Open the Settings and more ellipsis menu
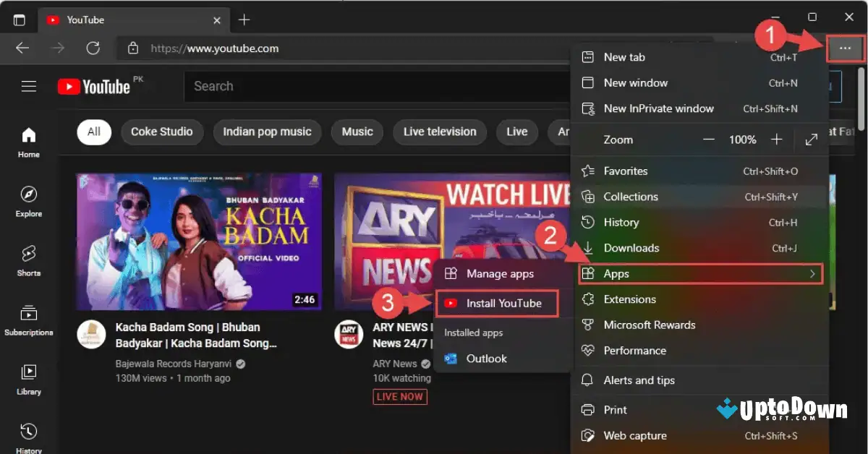The image size is (868, 454). click(844, 48)
